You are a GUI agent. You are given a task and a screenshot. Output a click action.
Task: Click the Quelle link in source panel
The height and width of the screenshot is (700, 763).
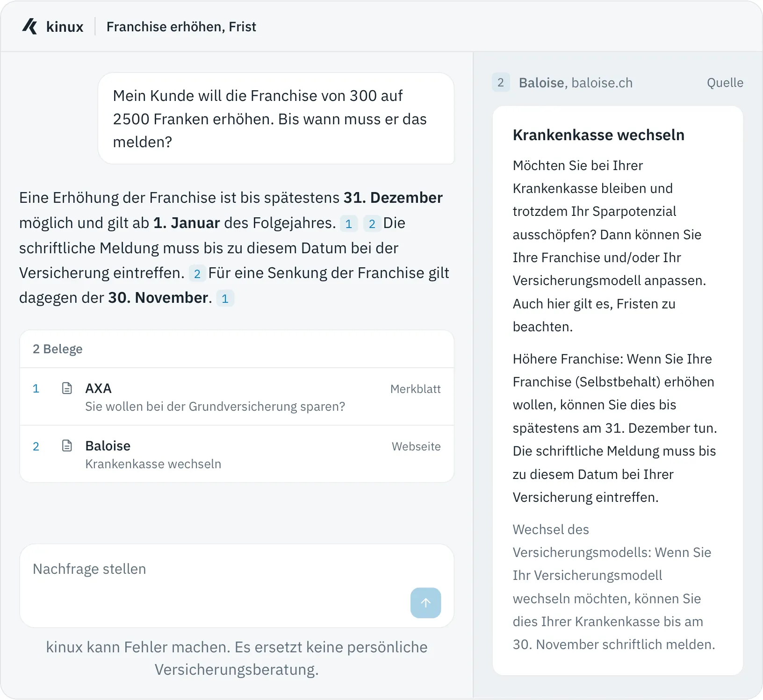click(725, 83)
